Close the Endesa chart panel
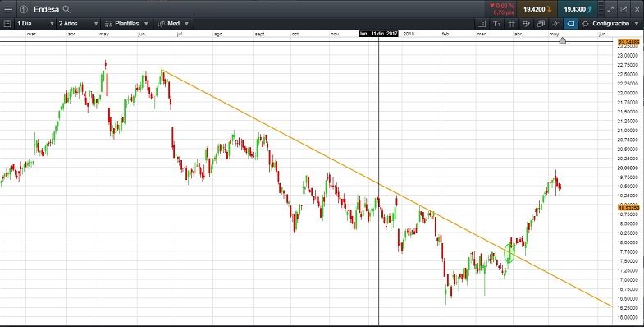 pyautogui.click(x=637, y=9)
